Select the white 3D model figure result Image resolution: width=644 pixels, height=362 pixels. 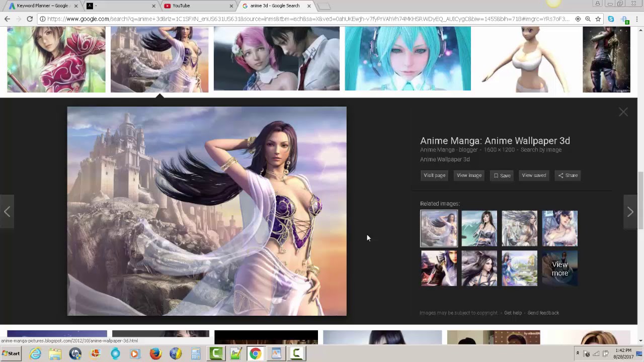526,60
